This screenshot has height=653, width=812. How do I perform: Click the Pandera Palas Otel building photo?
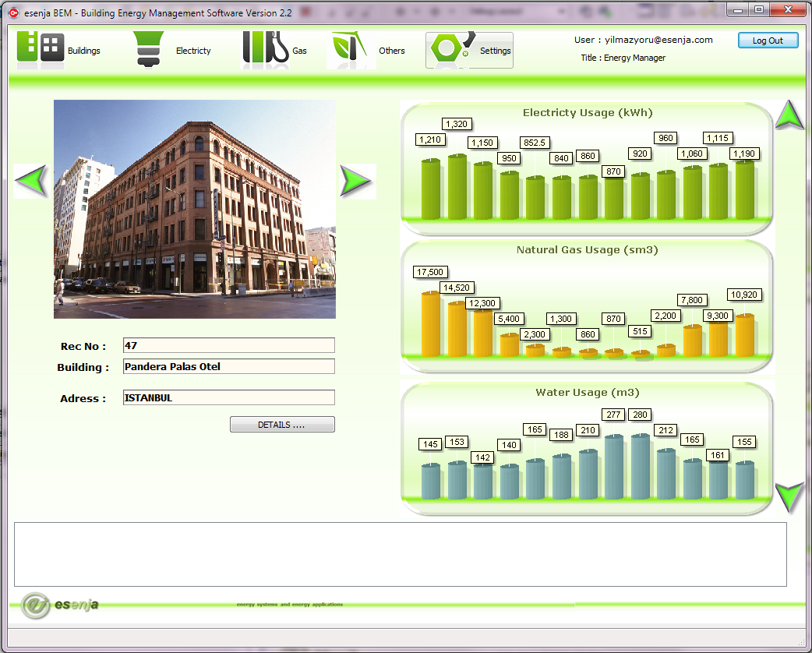(x=194, y=209)
